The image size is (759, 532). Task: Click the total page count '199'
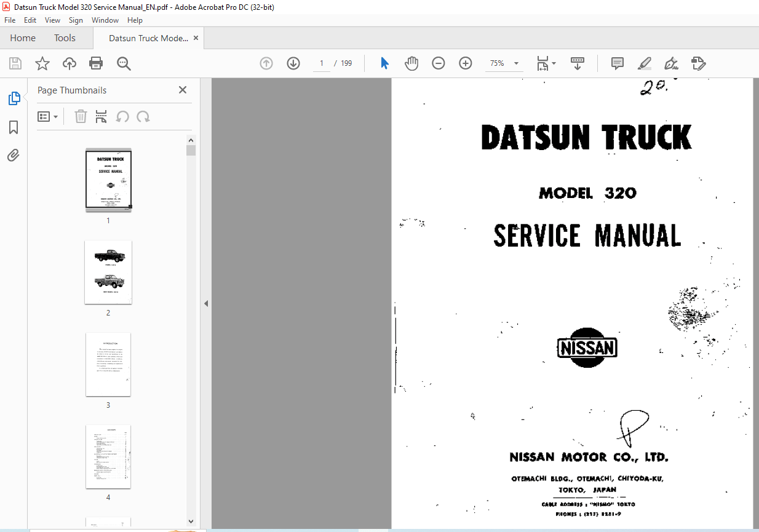346,63
